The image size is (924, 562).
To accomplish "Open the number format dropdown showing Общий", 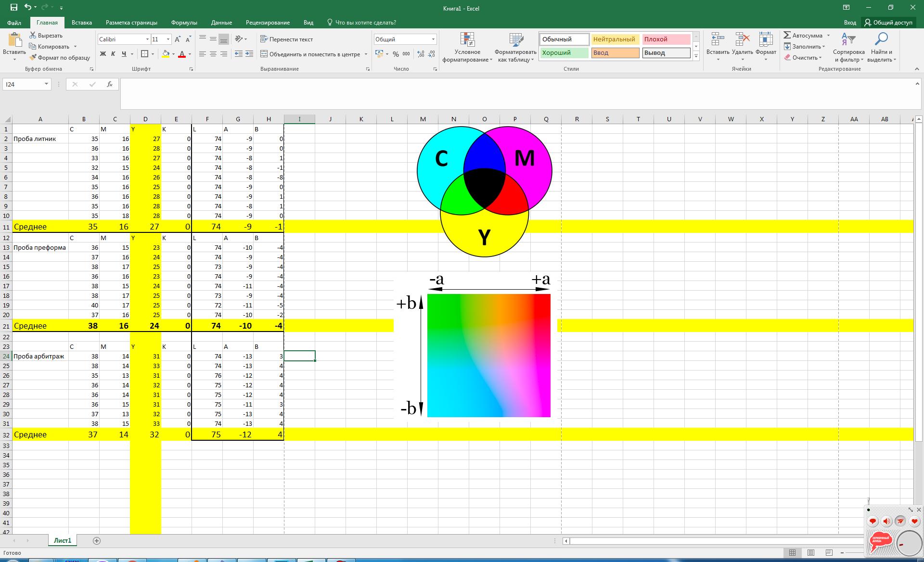I will click(433, 39).
